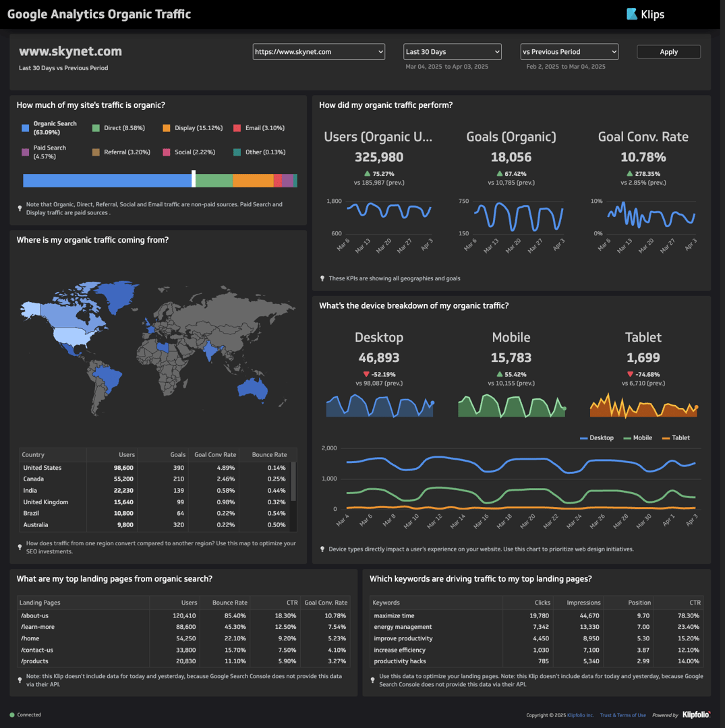Click the lightbulb icon beside keywords optimization note
The width and height of the screenshot is (725, 728).
point(372,680)
